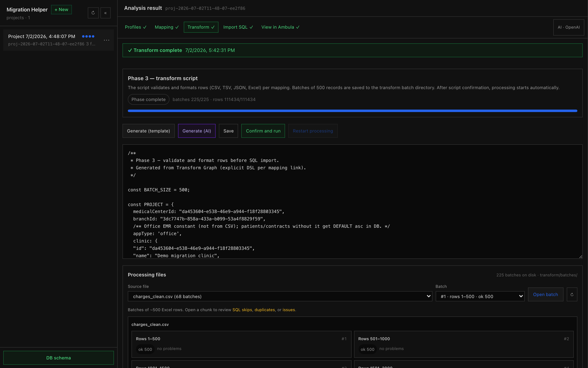Viewport: 588px width, 368px height.
Task: Click '225 batches on disk' text
Action: pos(516,275)
